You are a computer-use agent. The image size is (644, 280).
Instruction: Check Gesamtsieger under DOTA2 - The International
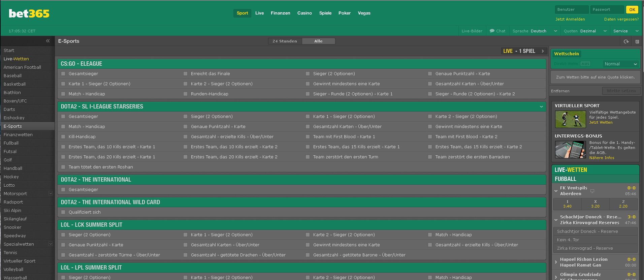click(x=63, y=189)
